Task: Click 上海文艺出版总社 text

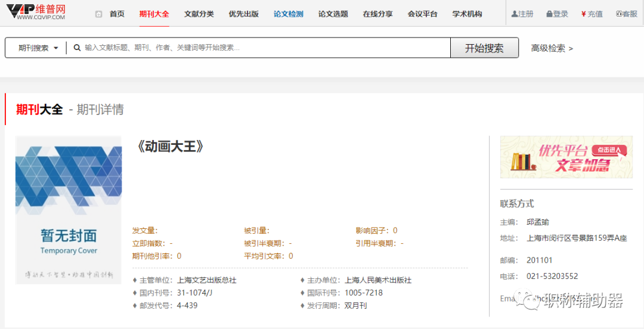Action: [206, 280]
